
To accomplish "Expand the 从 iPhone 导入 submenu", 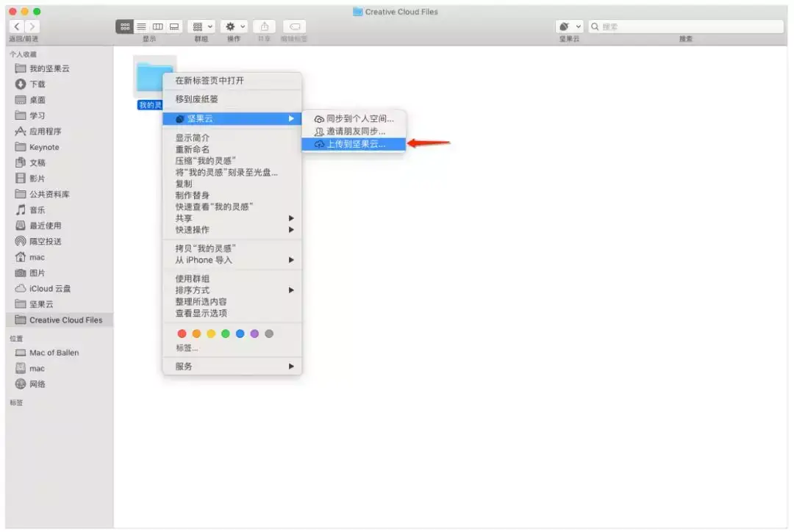I will click(x=232, y=259).
